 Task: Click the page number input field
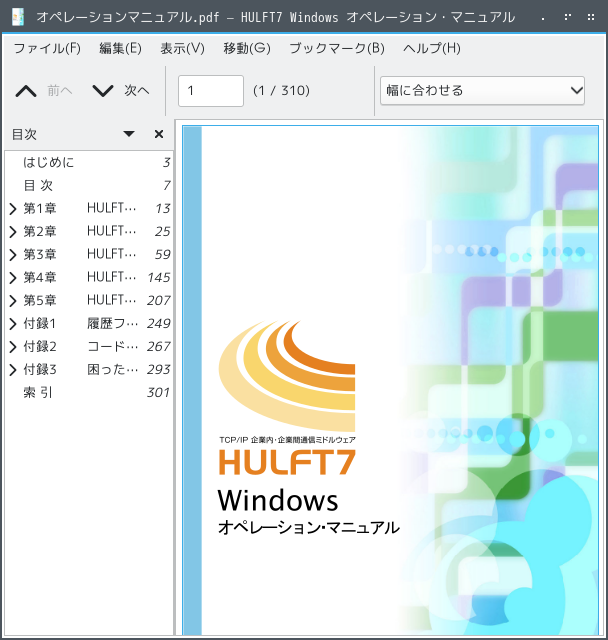point(211,91)
